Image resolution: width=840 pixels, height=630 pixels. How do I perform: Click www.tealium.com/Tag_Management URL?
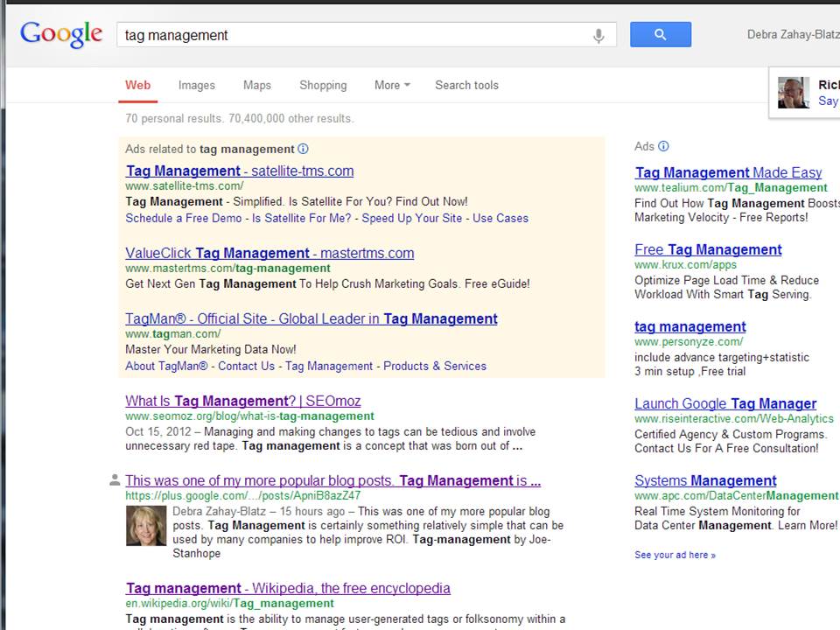pyautogui.click(x=731, y=187)
